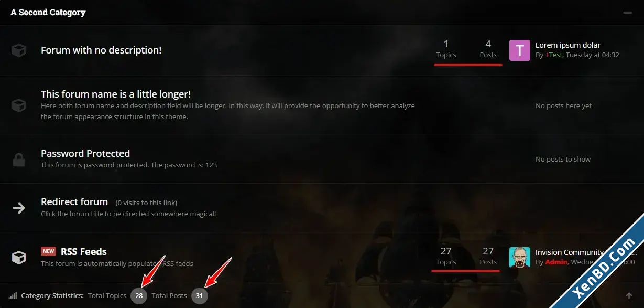This screenshot has width=644, height=308.
Task: Jump to top using the up arrow icon
Action: (x=629, y=295)
